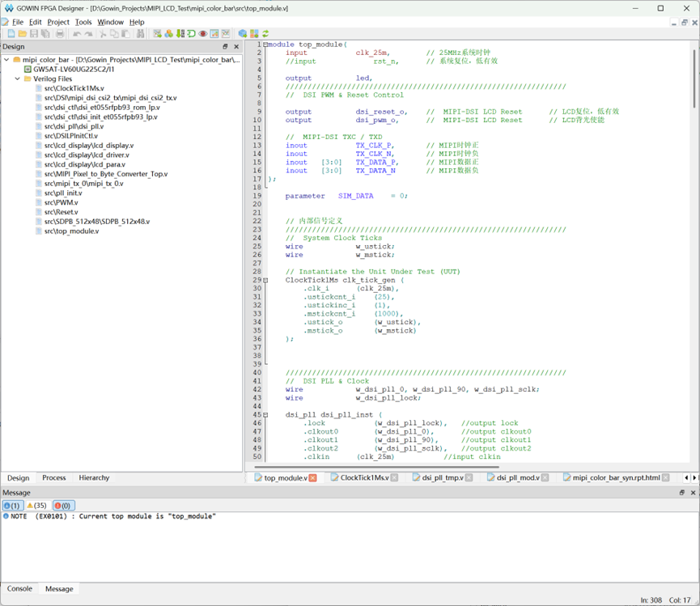The width and height of the screenshot is (700, 606).
Task: Copy selection using the toolbar icon
Action: pos(114,34)
